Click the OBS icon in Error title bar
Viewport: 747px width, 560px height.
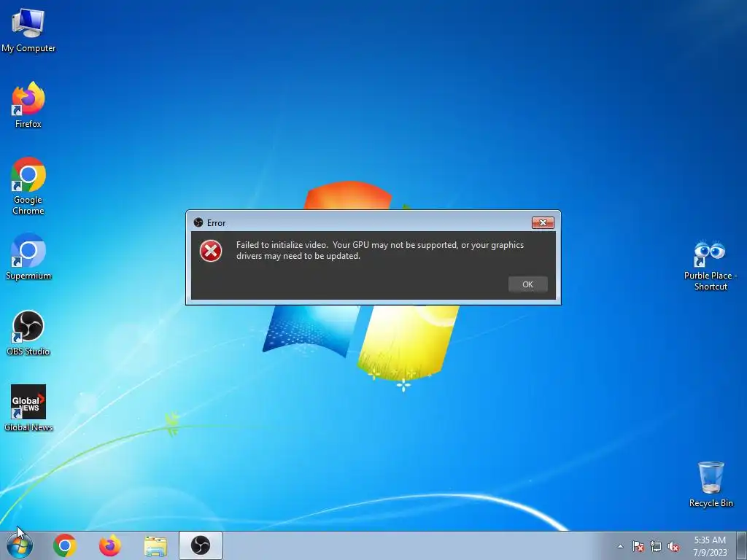pos(198,222)
